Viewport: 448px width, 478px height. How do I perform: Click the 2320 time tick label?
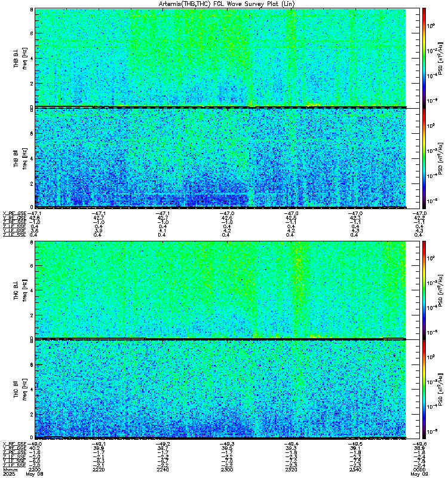pos(291,470)
